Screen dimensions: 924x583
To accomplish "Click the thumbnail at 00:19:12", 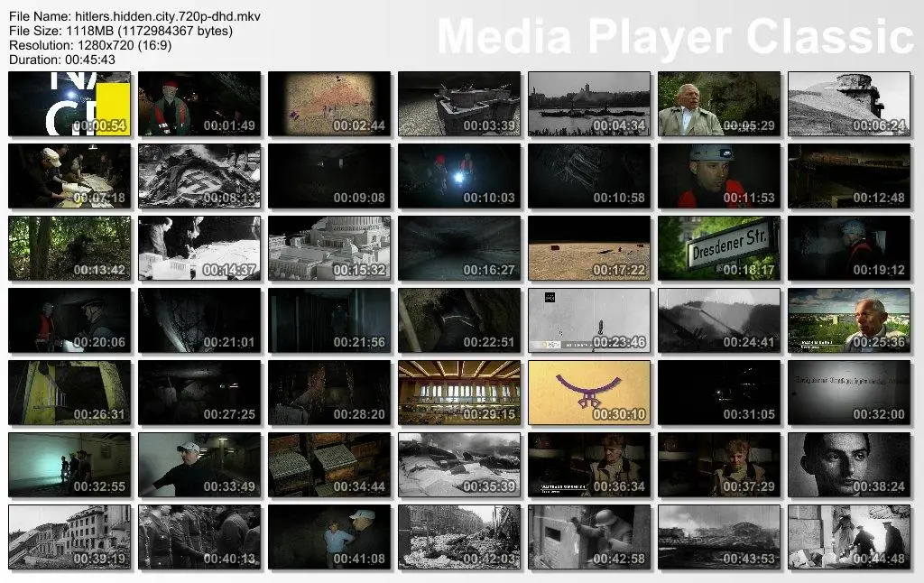I will pos(849,248).
